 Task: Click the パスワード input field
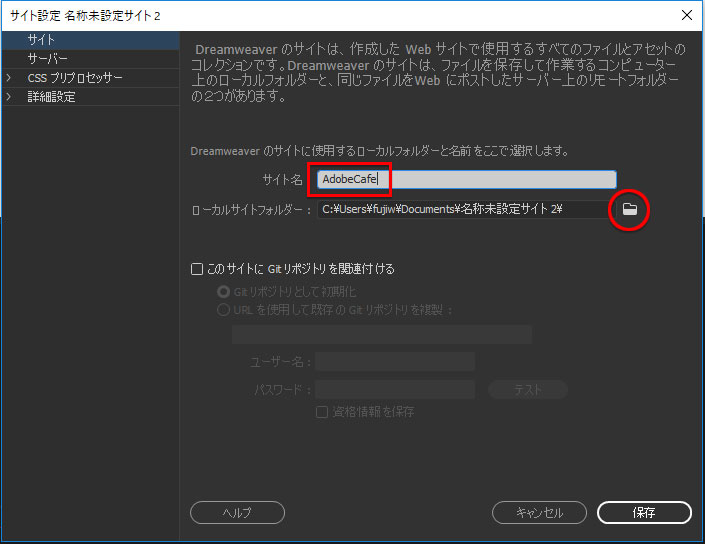coord(395,390)
